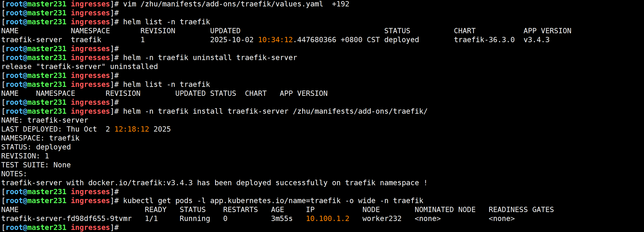Click the 'STATUS: deployed' output line

(x=36, y=147)
